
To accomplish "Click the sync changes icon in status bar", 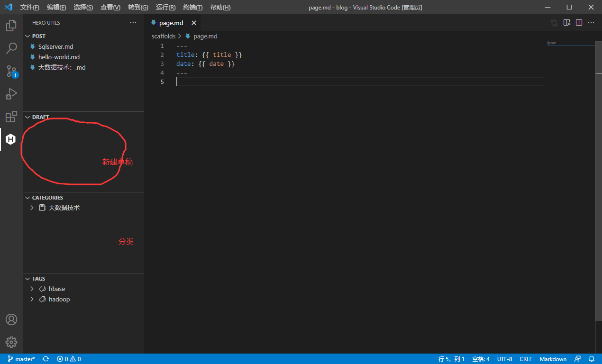I will pos(46,359).
